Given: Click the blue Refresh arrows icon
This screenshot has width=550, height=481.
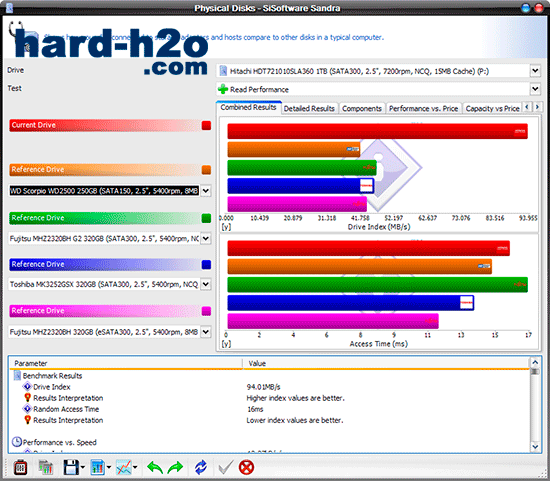Looking at the screenshot, I should [201, 468].
